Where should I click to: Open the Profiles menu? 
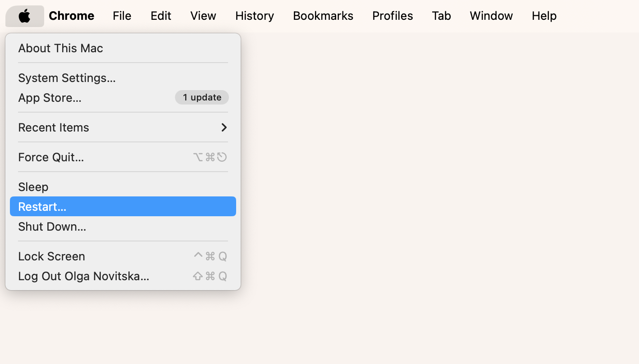392,16
